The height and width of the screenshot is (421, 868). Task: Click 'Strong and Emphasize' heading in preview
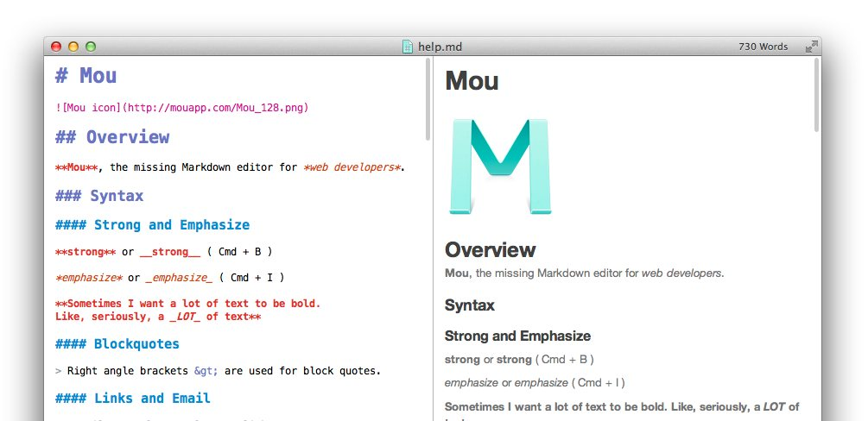(517, 336)
